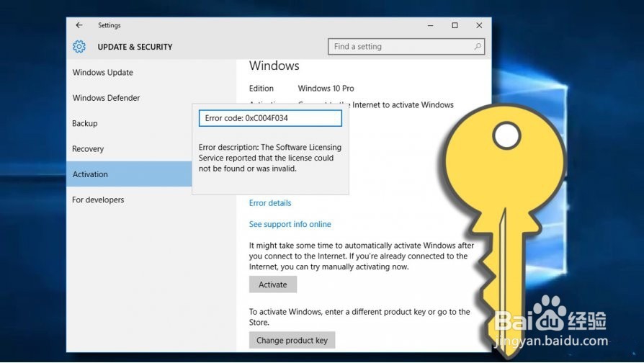Click the Windows 10 Pro edition value
Image resolution: width=644 pixels, height=363 pixels.
pos(326,89)
